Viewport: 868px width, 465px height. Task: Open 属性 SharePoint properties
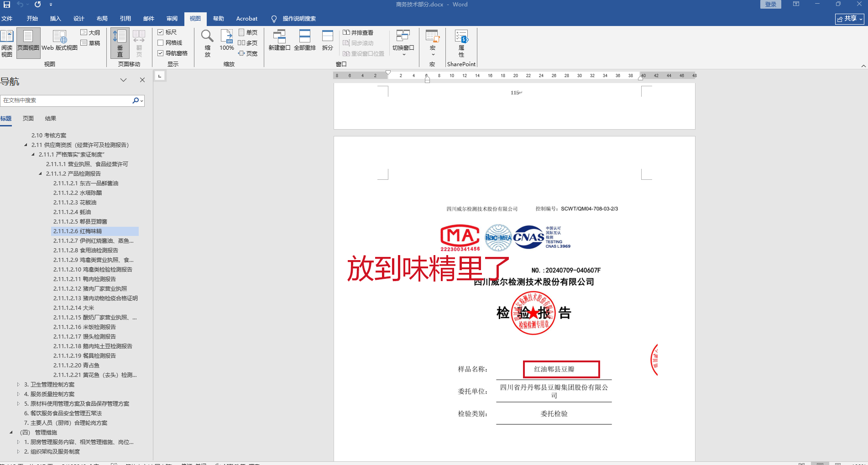coord(461,43)
